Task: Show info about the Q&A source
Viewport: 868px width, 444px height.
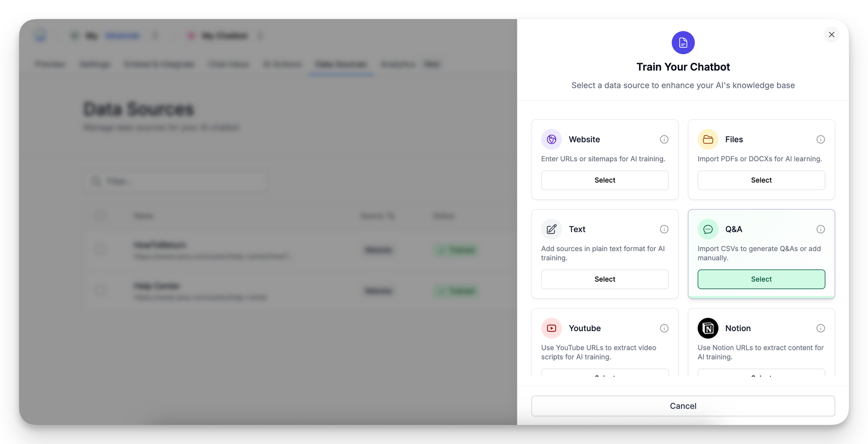Action: pos(821,229)
